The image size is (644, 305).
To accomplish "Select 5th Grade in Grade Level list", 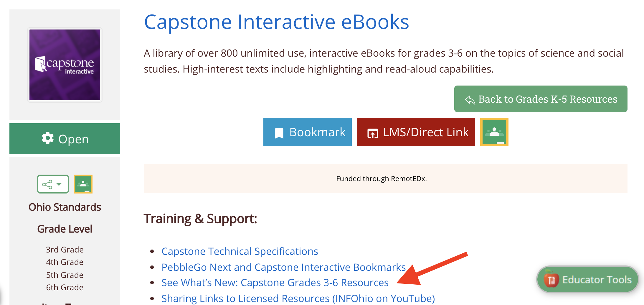I will [x=65, y=275].
